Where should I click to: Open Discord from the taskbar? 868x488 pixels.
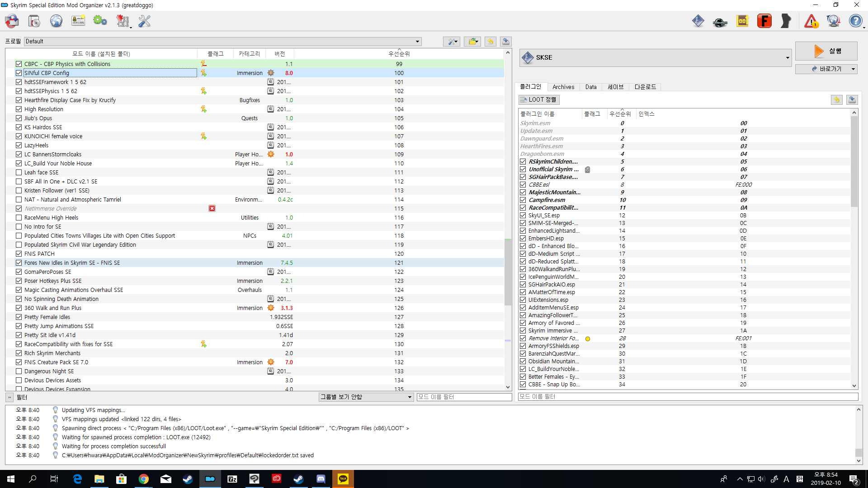pos(321,479)
